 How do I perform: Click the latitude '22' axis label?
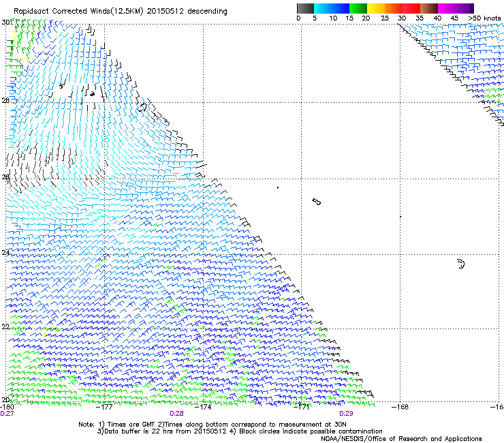tap(5, 326)
